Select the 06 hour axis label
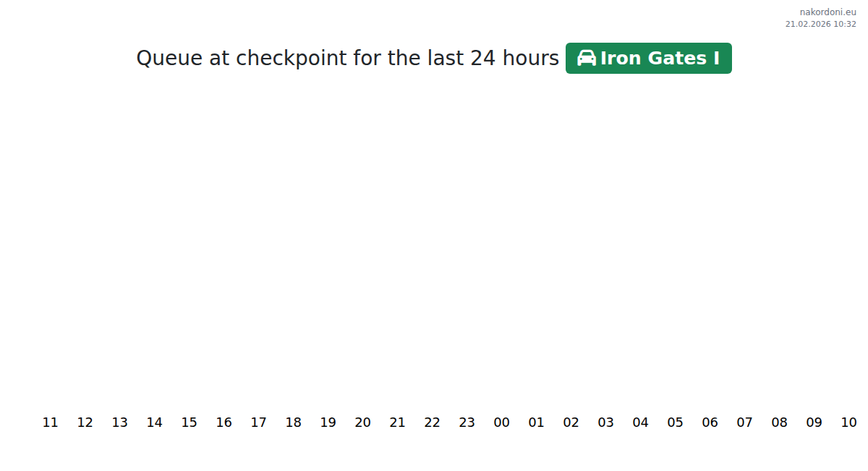This screenshot has height=471, width=868. coord(710,423)
